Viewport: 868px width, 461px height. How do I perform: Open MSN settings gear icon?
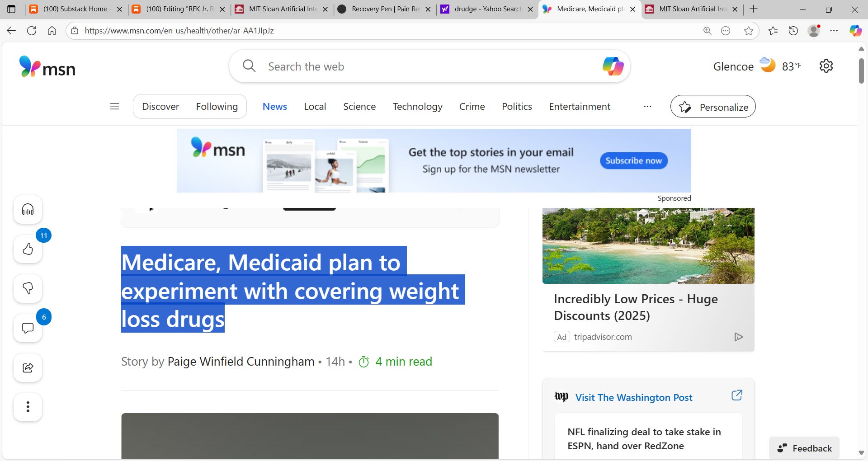click(826, 66)
